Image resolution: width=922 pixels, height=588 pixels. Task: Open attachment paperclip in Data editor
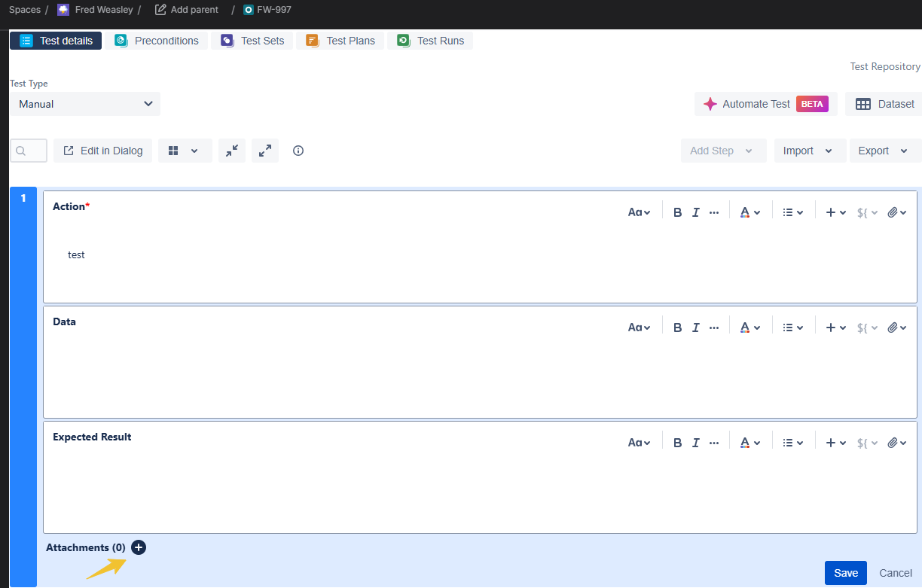point(896,328)
